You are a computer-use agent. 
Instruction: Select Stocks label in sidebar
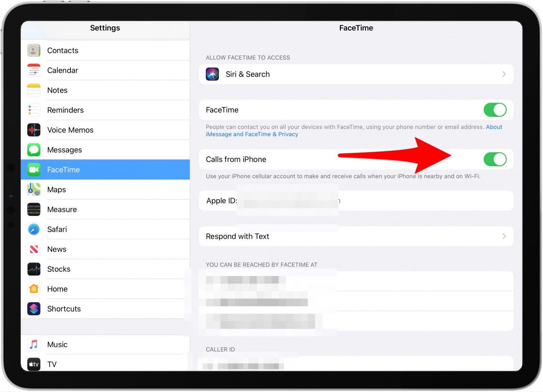59,269
